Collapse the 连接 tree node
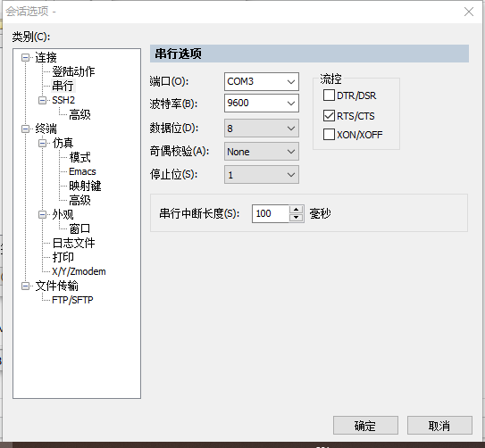The image size is (485, 448). point(25,57)
